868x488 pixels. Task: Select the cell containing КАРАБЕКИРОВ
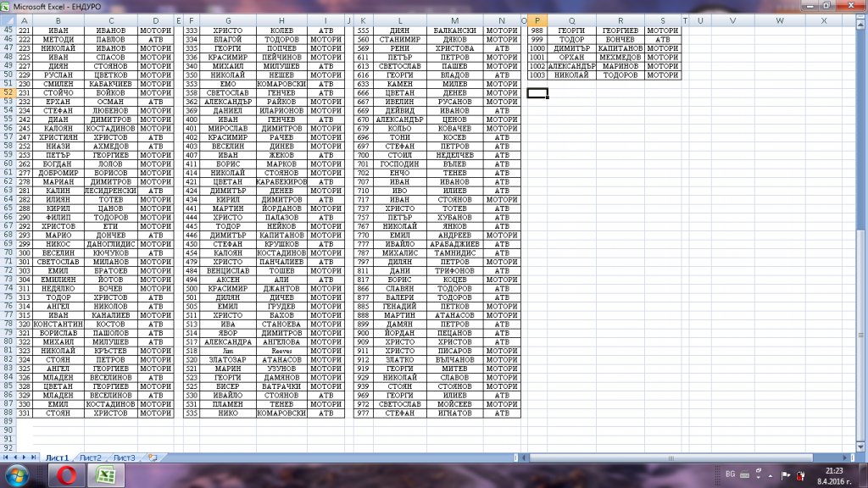click(x=281, y=181)
